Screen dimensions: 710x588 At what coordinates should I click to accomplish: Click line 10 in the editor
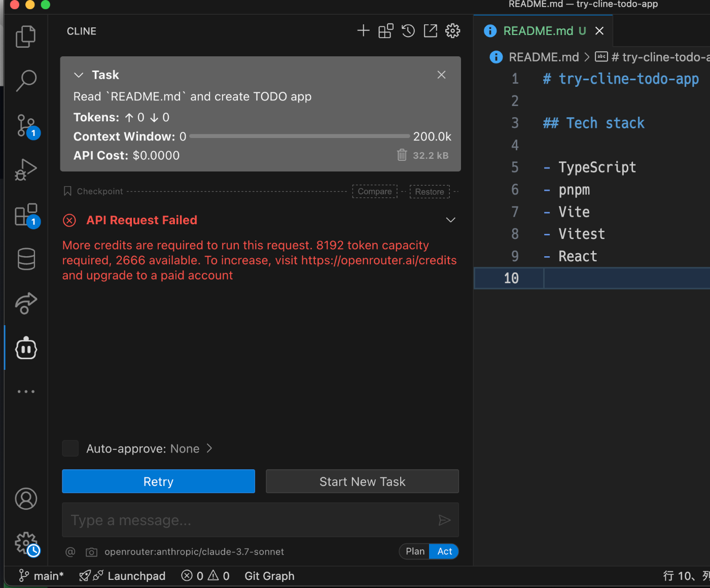pyautogui.click(x=592, y=278)
